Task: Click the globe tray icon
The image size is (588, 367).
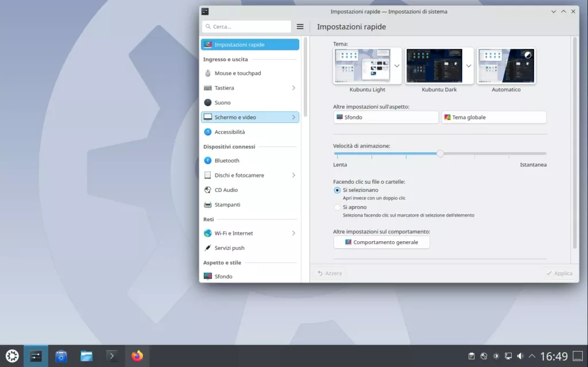Action: click(x=483, y=356)
